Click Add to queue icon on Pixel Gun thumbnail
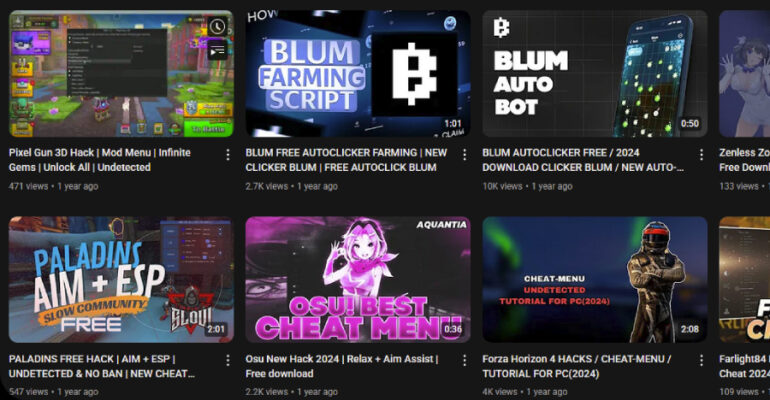Viewport: 770px width, 400px height. tap(217, 50)
